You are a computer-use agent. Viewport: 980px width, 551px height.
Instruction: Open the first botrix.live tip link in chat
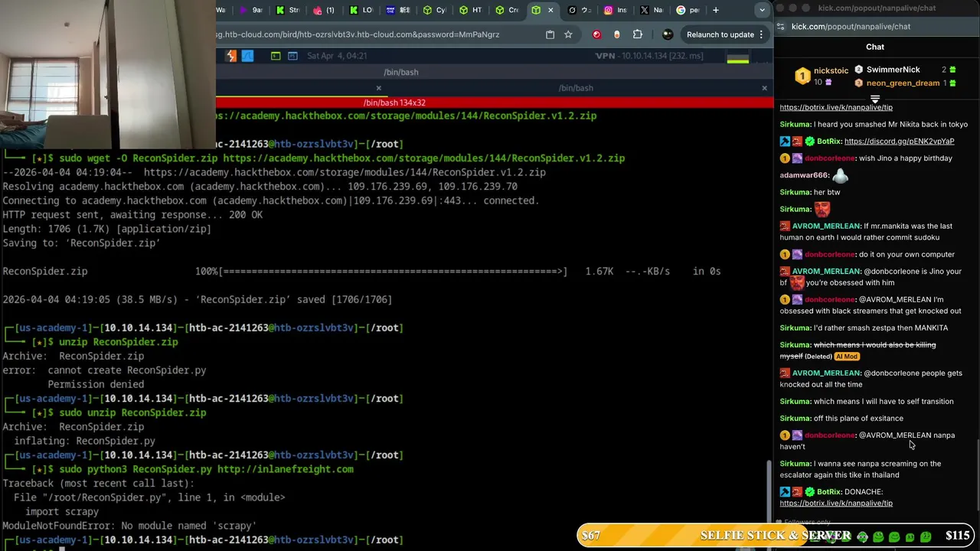(836, 108)
